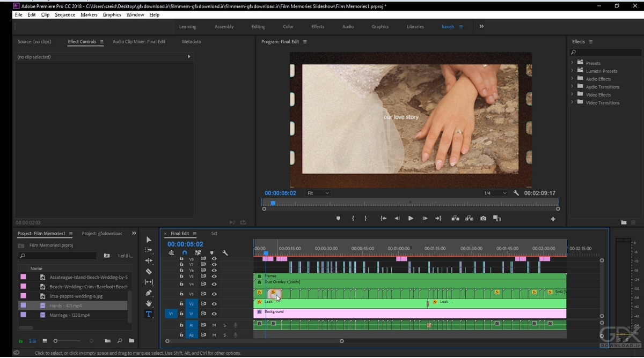The image size is (644, 358).
Task: Click the project thumbnail zoom slider
Action: click(x=56, y=341)
